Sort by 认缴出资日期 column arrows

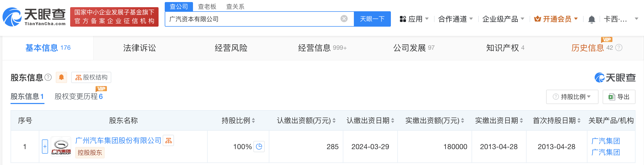pos(393,120)
